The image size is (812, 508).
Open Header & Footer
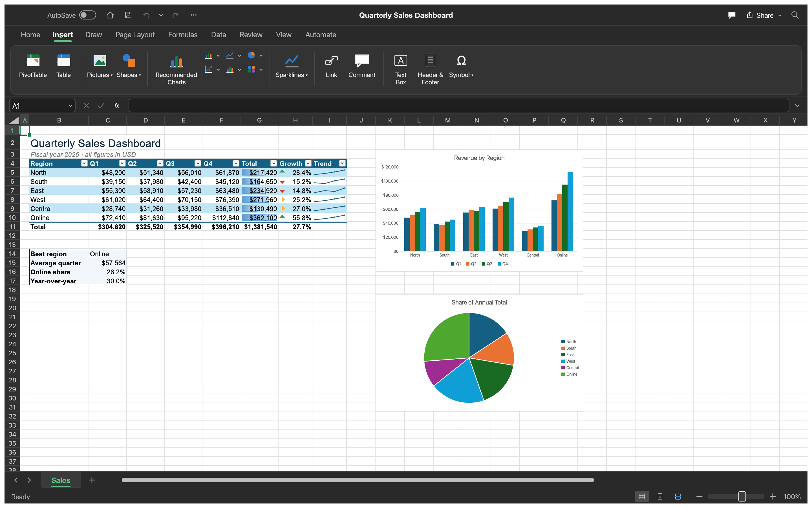pos(430,70)
